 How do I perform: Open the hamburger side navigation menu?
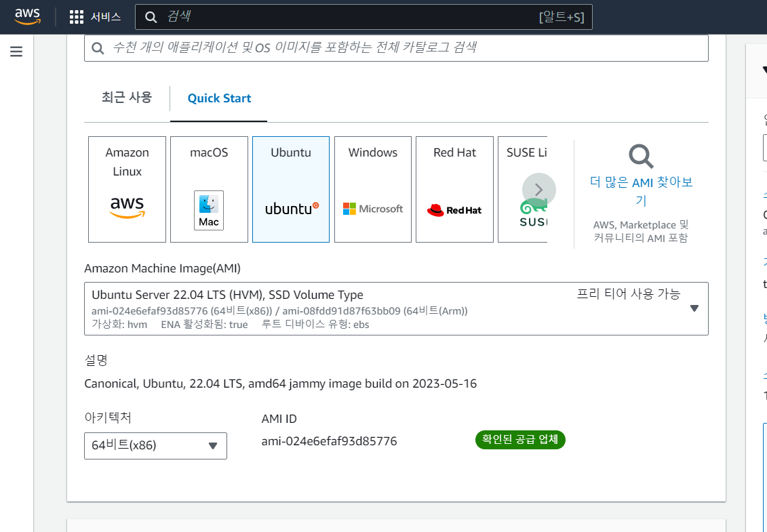click(16, 52)
